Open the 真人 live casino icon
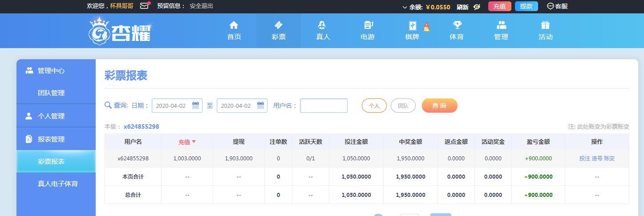This screenshot has height=216, width=644. click(x=322, y=25)
